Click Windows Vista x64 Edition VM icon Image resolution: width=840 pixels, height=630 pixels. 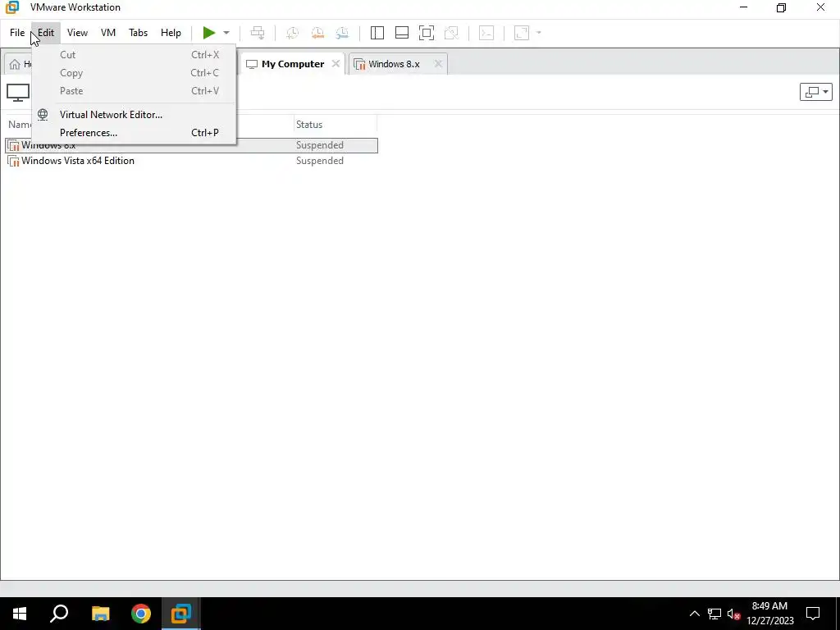point(14,161)
